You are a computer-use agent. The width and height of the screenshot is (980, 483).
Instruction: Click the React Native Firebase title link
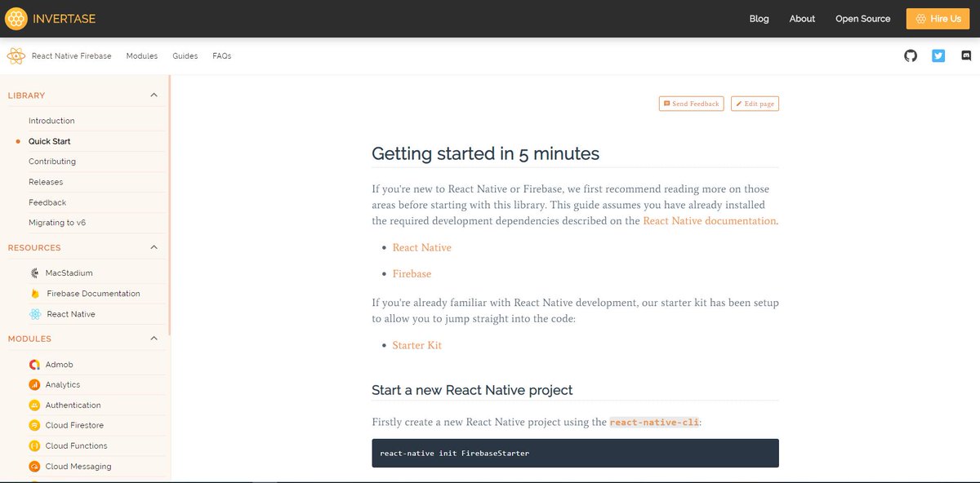tap(71, 56)
